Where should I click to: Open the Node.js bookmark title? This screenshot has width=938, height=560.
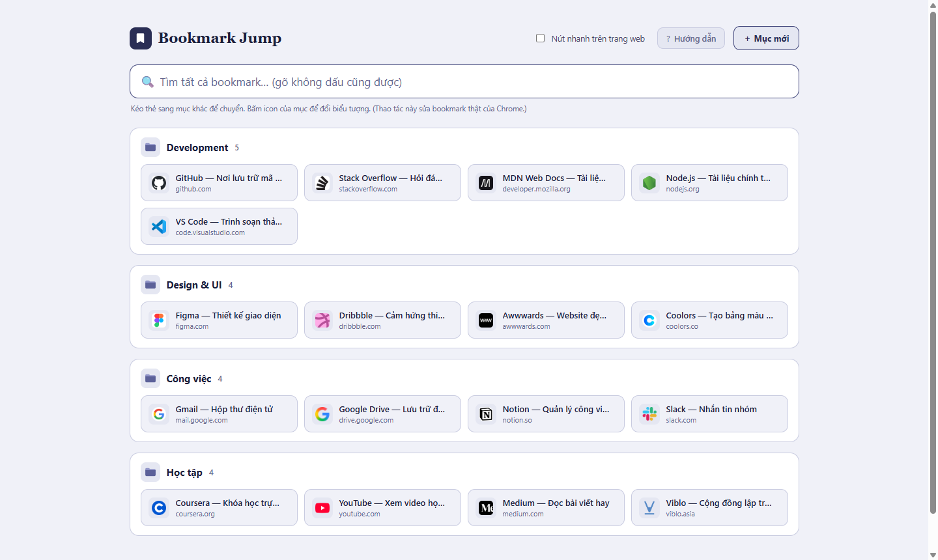tap(718, 178)
